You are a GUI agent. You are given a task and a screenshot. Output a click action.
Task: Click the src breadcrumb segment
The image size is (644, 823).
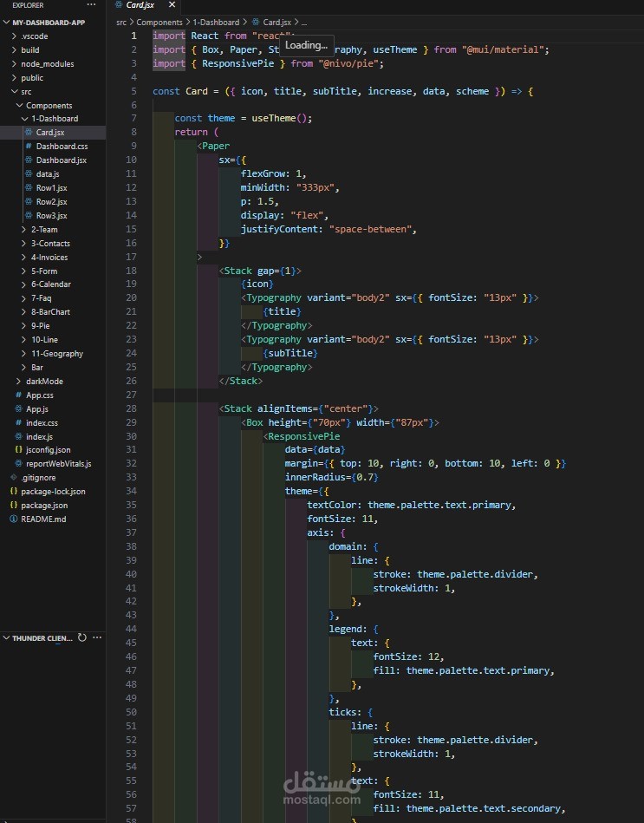(x=121, y=22)
